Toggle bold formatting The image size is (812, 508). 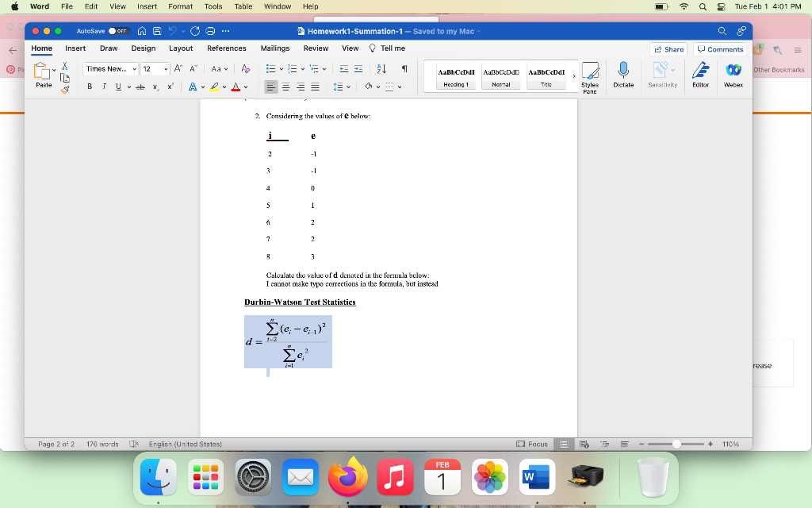[x=89, y=86]
